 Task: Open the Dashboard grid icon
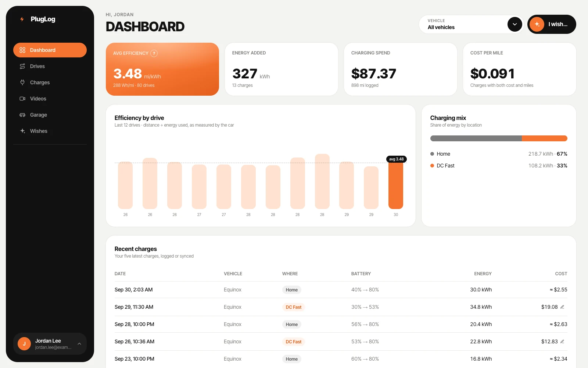tap(22, 50)
